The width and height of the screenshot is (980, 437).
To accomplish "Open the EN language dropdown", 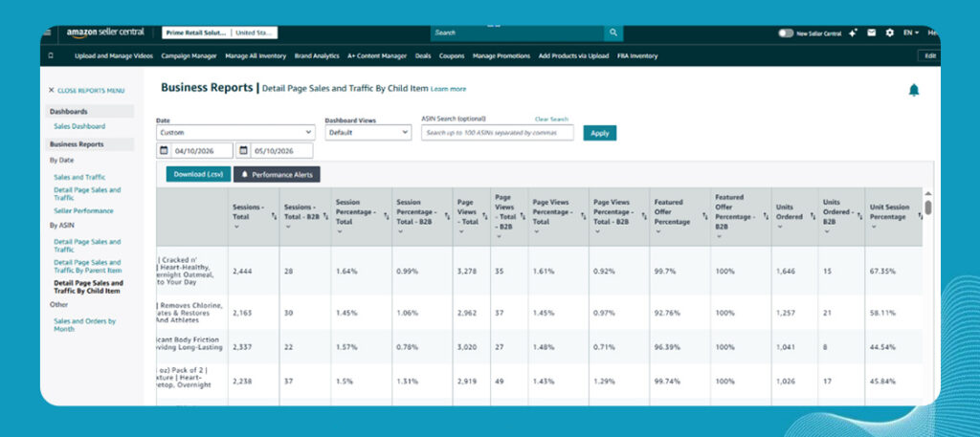I will 911,33.
